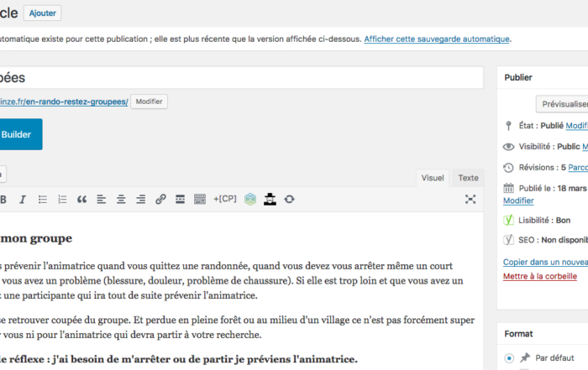Switch to the Visuel editor tab
Screen dimensions: 588x370
point(433,178)
